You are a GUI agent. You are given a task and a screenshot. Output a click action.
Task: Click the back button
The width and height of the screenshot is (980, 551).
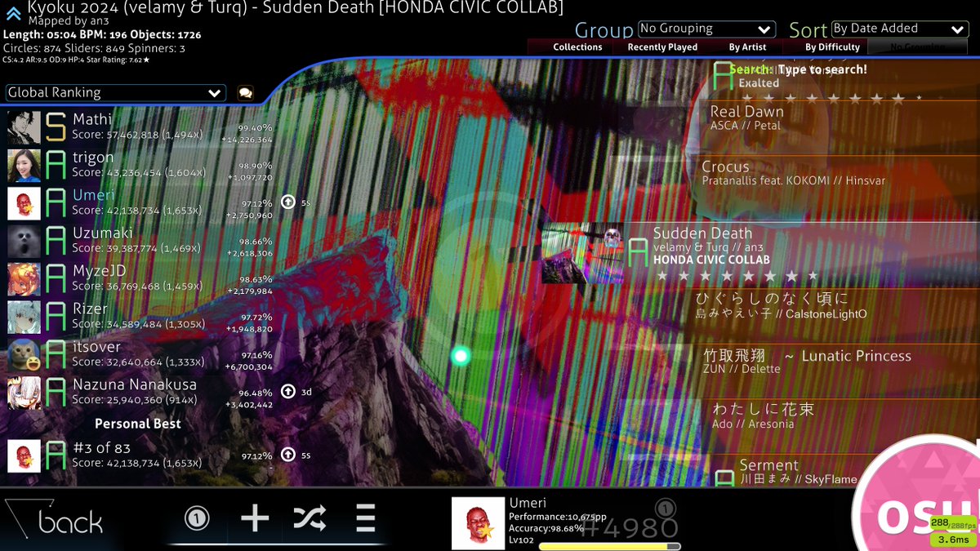pos(55,520)
